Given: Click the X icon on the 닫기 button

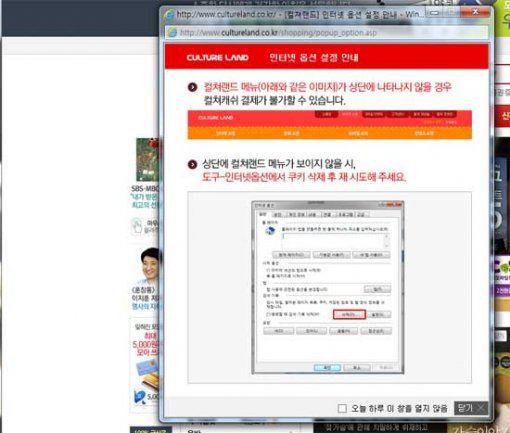Looking at the screenshot, I should (x=481, y=408).
